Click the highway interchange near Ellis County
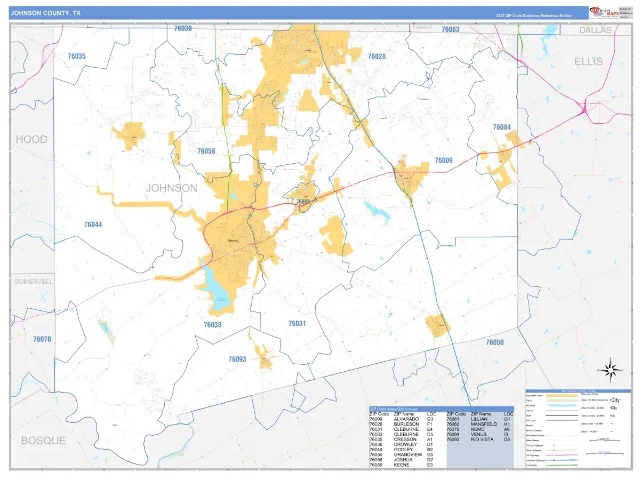This screenshot has height=480, width=640. 584,108
